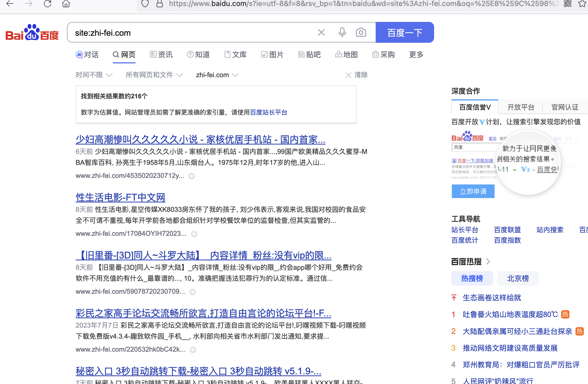This screenshot has width=588, height=384.
Task: Select the 官网认证 tab
Action: click(565, 107)
